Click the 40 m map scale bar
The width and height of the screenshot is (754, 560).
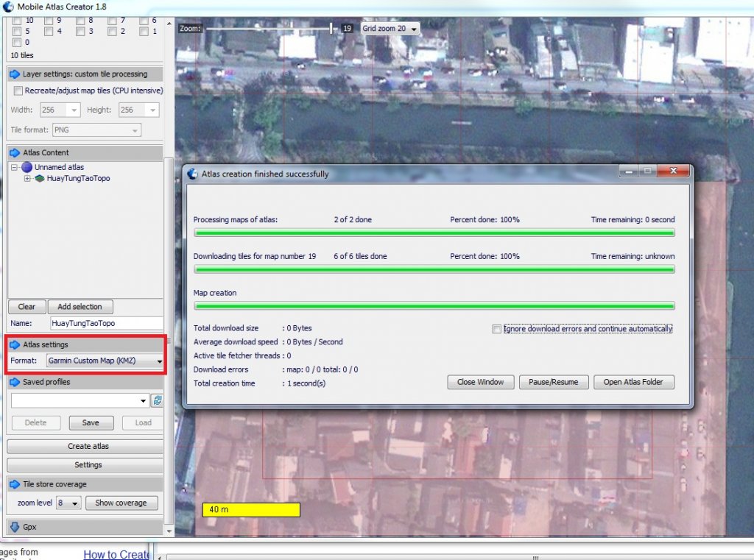(x=251, y=509)
